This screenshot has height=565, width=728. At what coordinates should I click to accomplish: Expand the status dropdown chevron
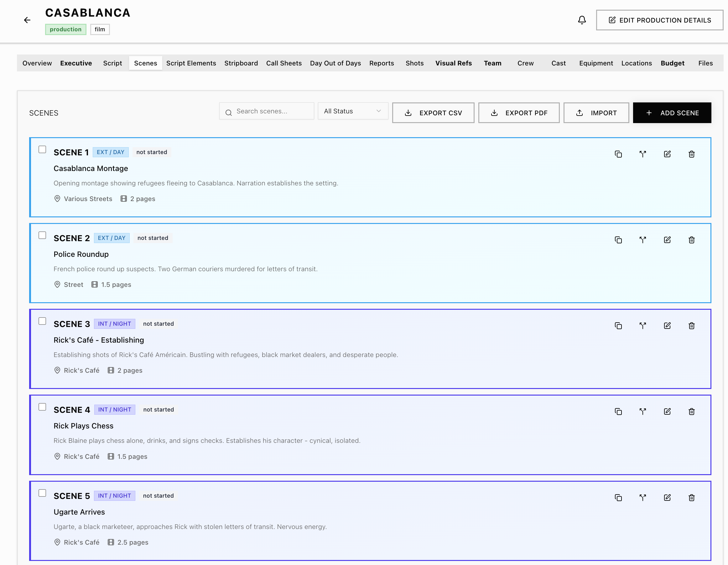[378, 111]
